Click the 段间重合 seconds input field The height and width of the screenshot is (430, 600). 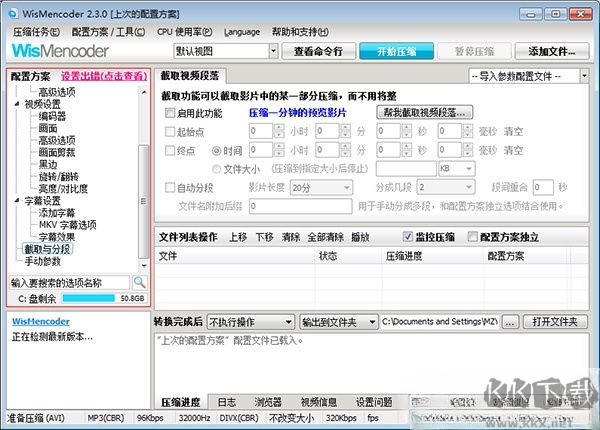pyautogui.click(x=543, y=187)
